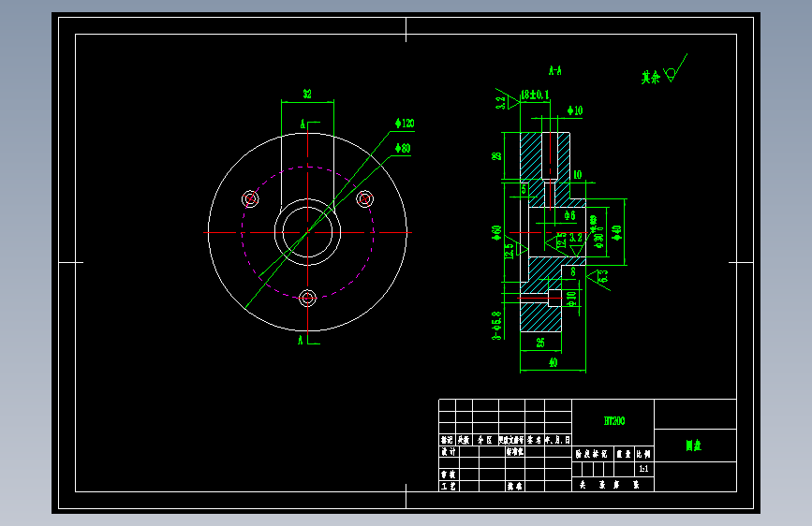Screen dimensions: 812x526
Task: Click the "18±0.1" toleranced dimension
Action: coord(535,95)
